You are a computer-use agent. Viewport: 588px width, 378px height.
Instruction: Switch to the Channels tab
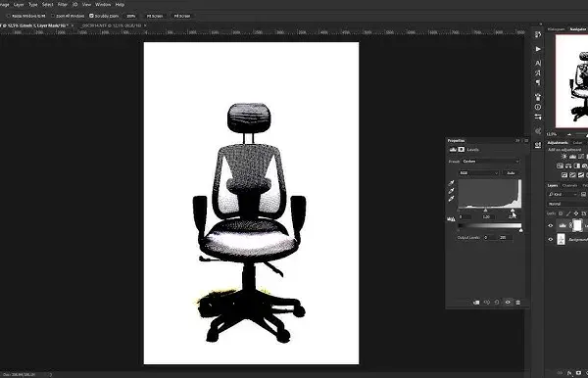(570, 185)
